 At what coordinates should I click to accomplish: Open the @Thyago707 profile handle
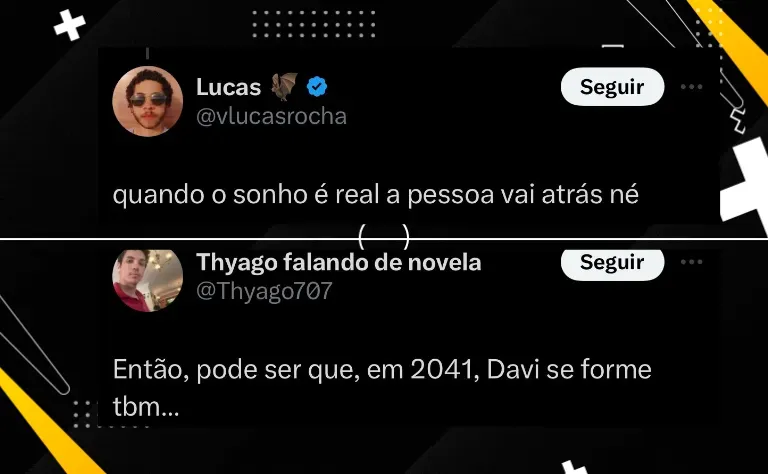pos(264,291)
